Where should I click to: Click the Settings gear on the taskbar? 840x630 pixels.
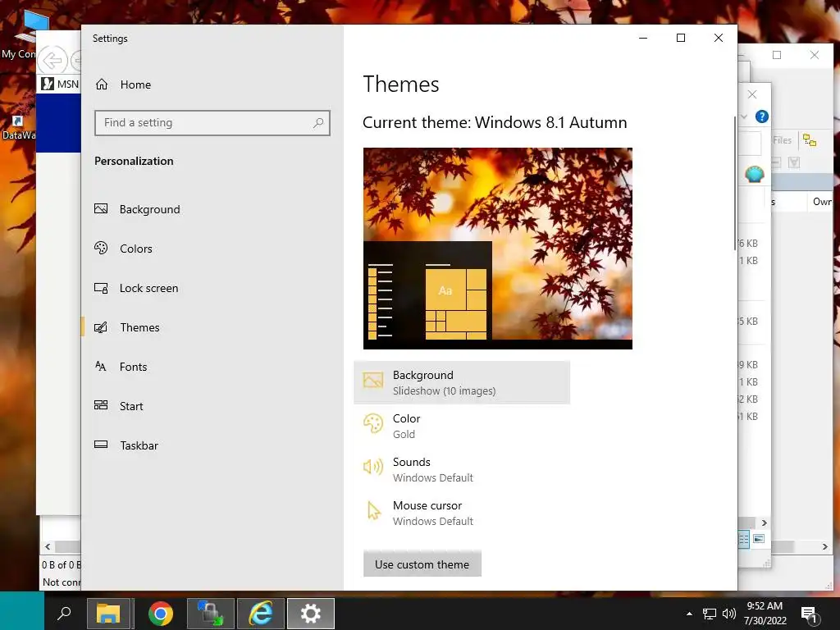311,613
